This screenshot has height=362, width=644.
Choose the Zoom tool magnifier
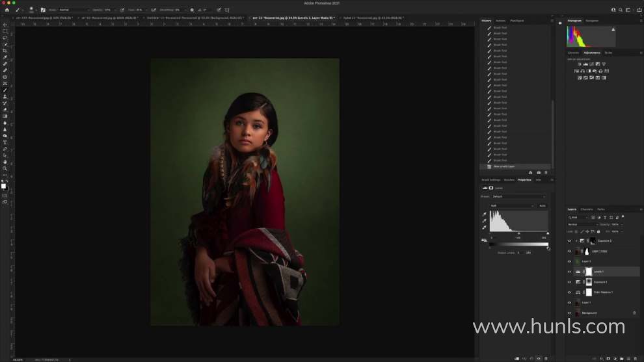[5, 168]
